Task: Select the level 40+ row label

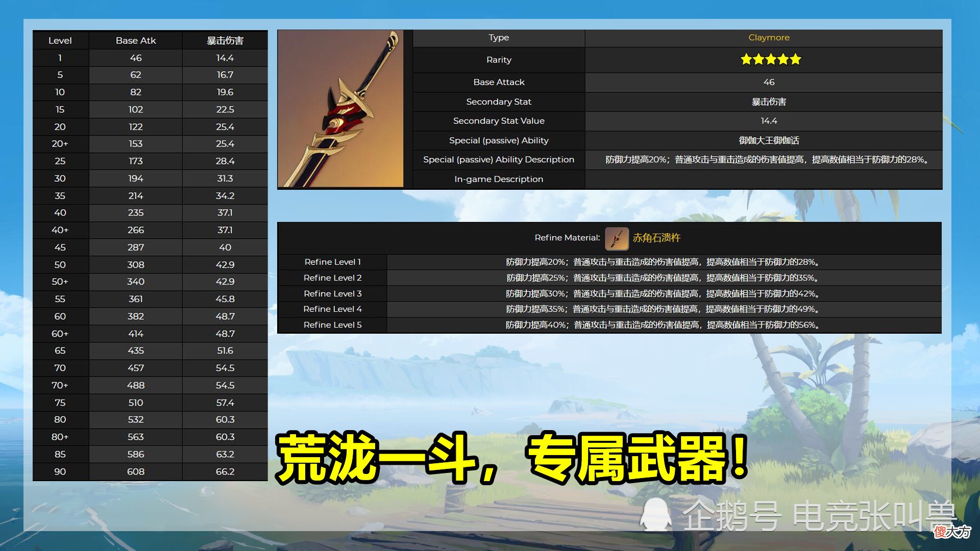Action: point(60,230)
